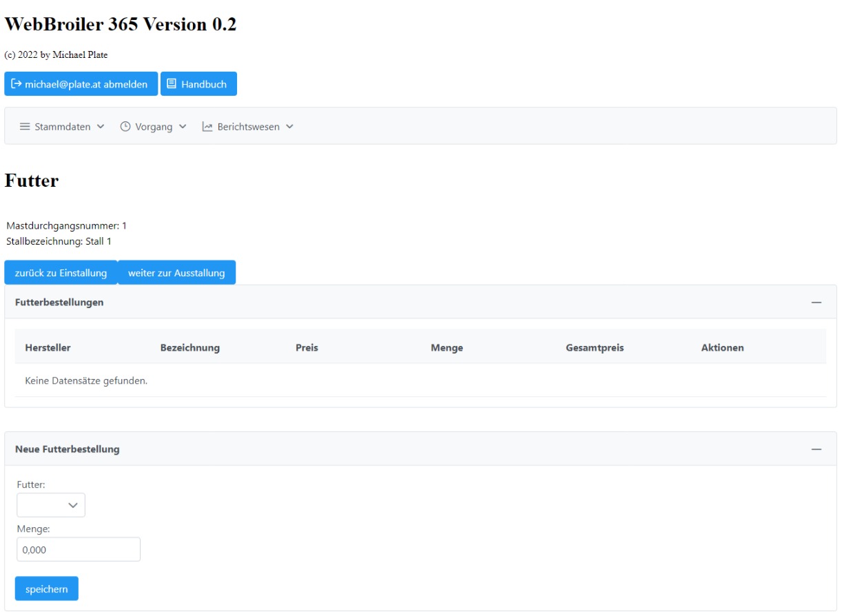Expand the Vorgang menu chevron

coord(183,127)
